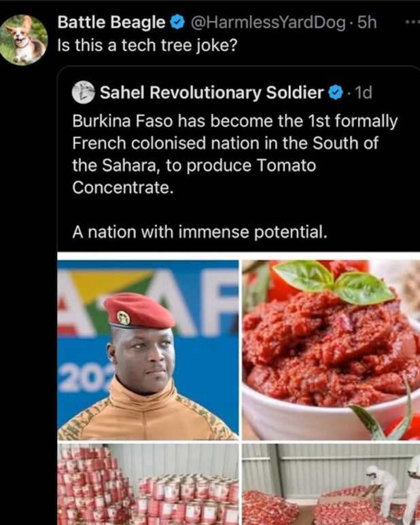This screenshot has height=525, width=420.
Task: Click "A nation with immense potential." line
Action: pos(200,232)
